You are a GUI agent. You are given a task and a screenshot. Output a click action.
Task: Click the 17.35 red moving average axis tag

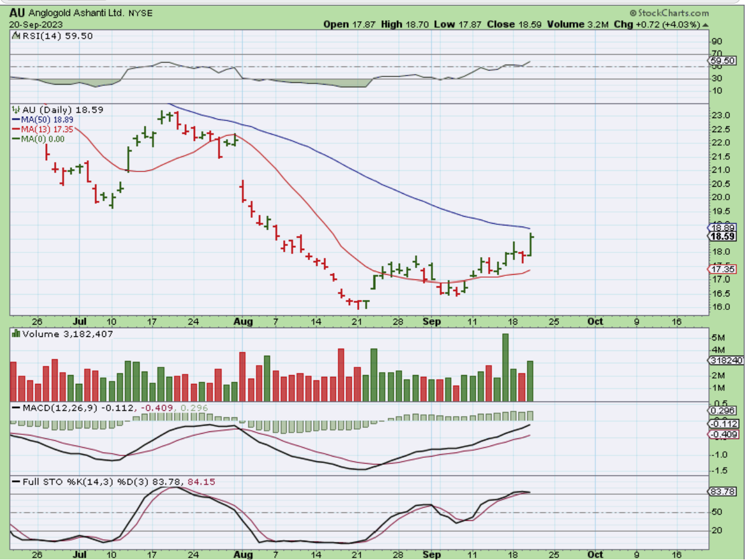tap(722, 269)
